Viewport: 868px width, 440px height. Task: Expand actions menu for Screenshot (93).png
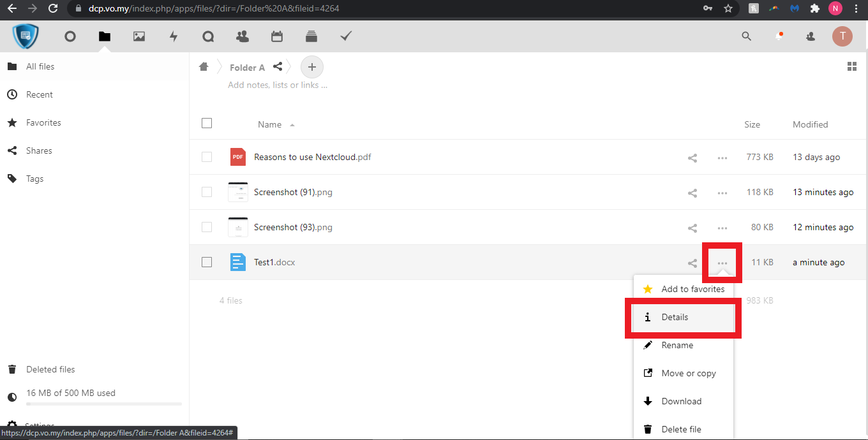pyautogui.click(x=722, y=228)
